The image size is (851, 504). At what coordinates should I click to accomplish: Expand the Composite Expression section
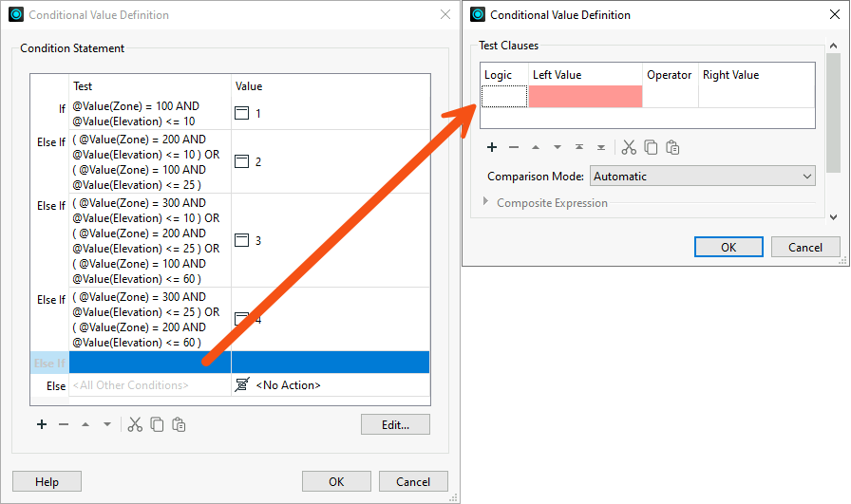pyautogui.click(x=487, y=202)
